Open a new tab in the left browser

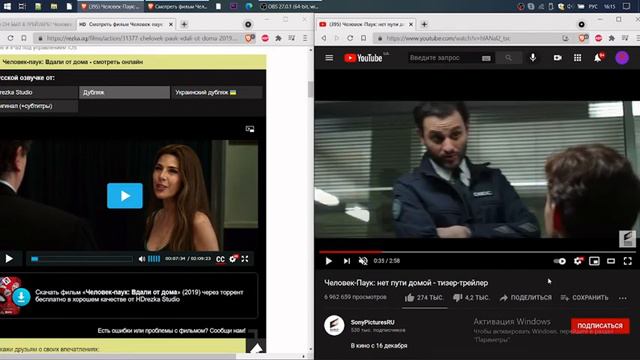(x=184, y=24)
